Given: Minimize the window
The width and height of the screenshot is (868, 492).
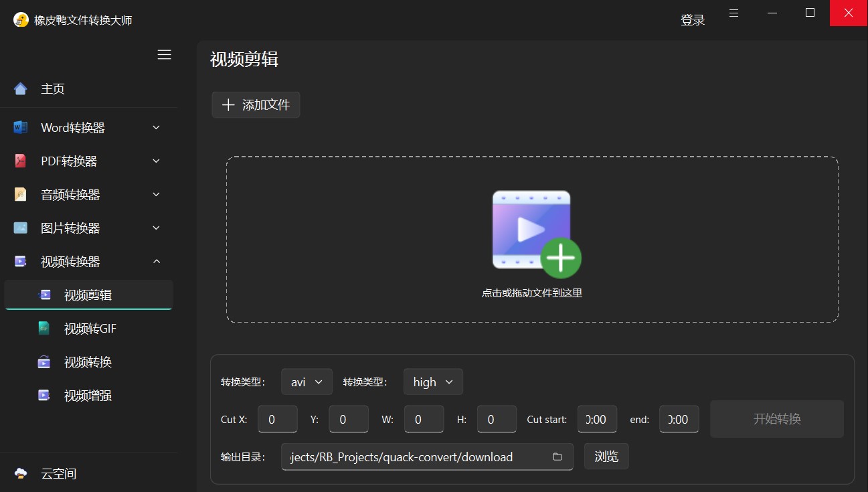Looking at the screenshot, I should 772,13.
